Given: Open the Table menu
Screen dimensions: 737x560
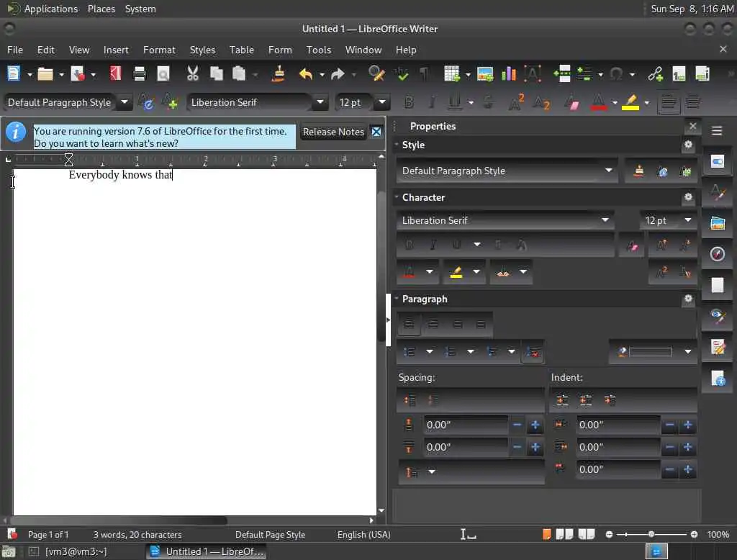Looking at the screenshot, I should click(x=242, y=50).
